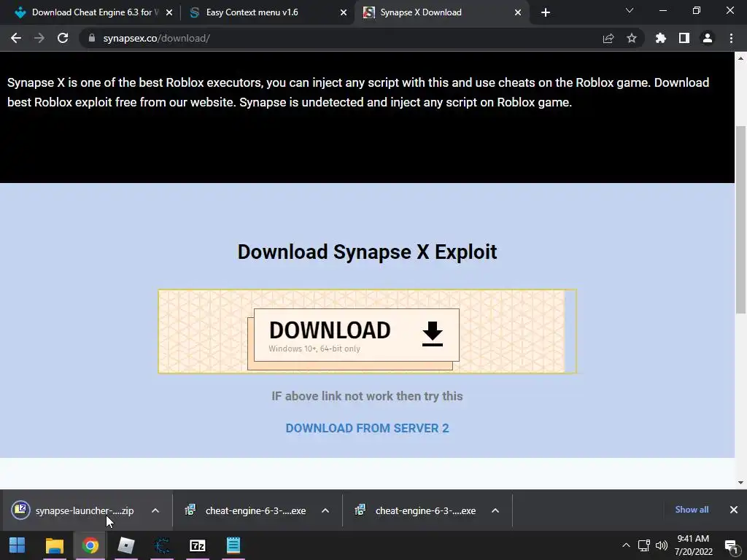
Task: Open File Explorer from taskbar
Action: point(54,545)
